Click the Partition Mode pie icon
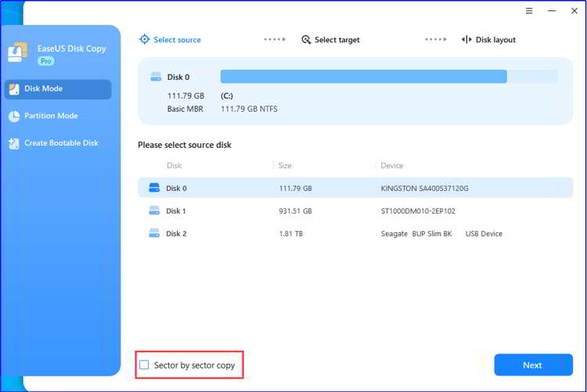The height and width of the screenshot is (392, 587). coord(14,117)
